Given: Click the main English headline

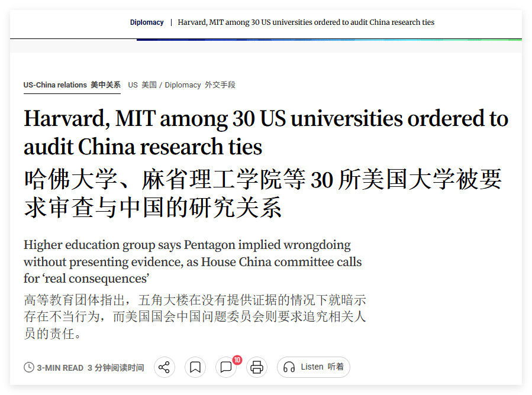Looking at the screenshot, I should pos(266,132).
